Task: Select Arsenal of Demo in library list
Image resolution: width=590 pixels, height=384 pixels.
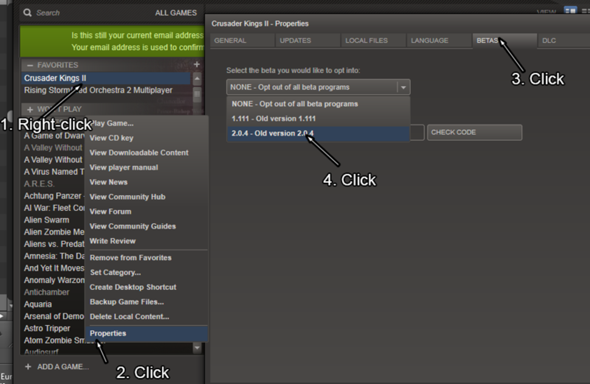Action: pos(54,316)
